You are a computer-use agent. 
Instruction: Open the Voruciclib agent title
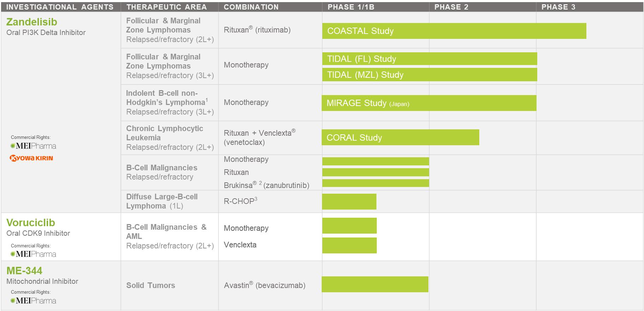(x=31, y=223)
